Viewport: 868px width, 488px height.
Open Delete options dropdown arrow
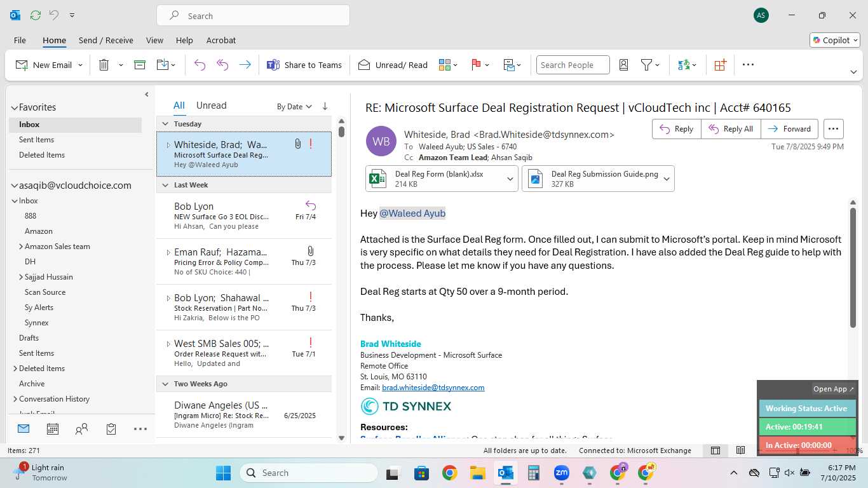(121, 65)
